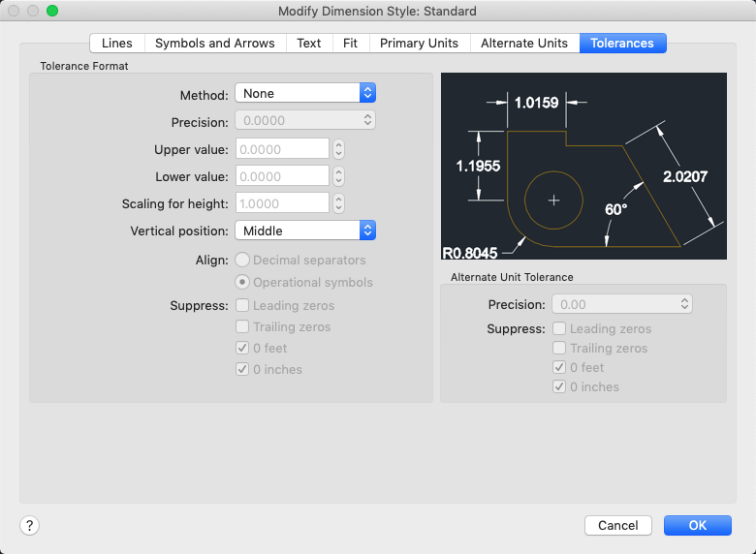Open the Method dropdown
Image resolution: width=756 pixels, height=554 pixels.
tap(304, 93)
